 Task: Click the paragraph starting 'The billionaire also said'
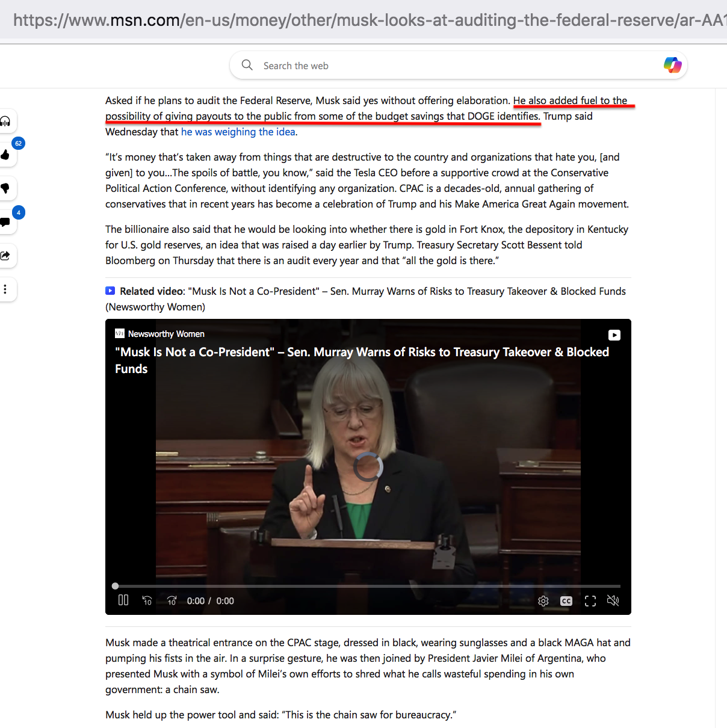point(367,245)
